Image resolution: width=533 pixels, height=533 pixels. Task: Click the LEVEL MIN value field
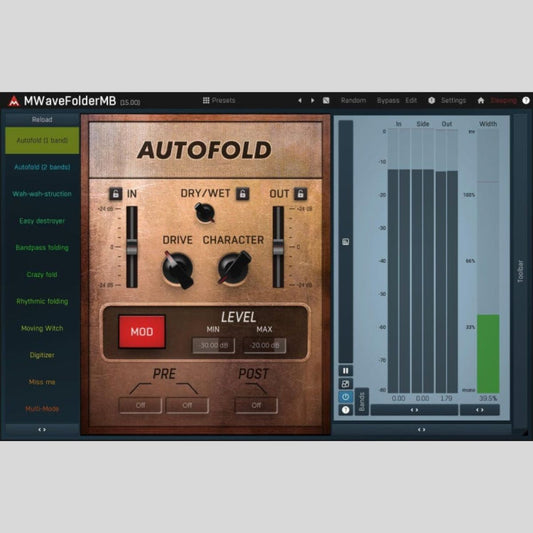point(213,346)
